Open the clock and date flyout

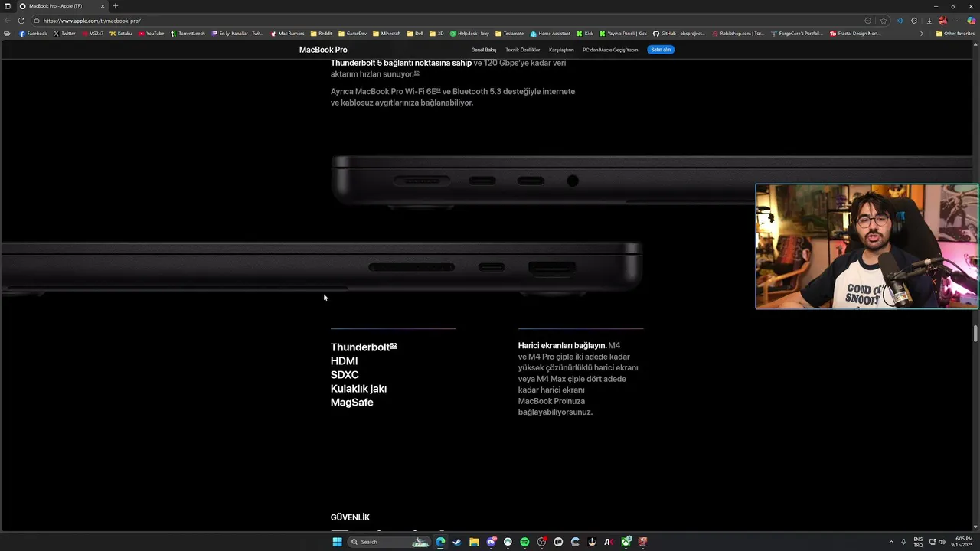pyautogui.click(x=963, y=542)
